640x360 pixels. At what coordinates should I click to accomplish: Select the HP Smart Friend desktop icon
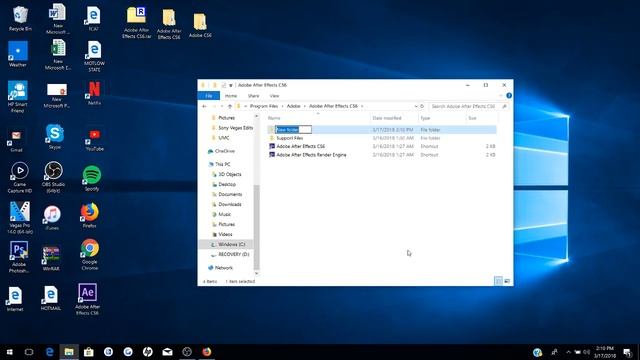(18, 97)
